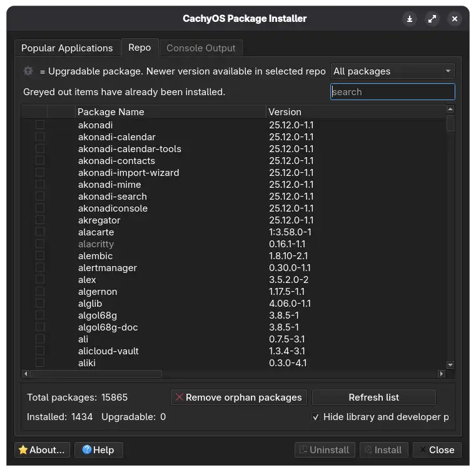The width and height of the screenshot is (476, 472).
Task: Select the Repo tab
Action: coord(139,48)
